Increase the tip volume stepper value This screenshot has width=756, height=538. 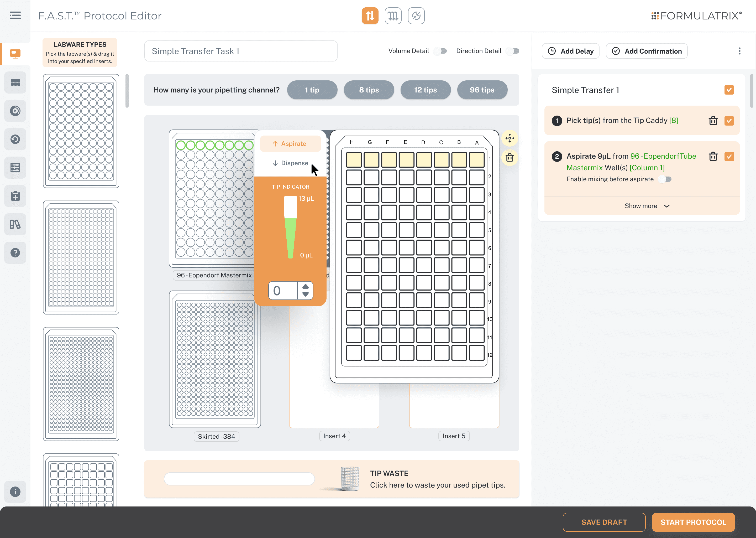coord(306,287)
